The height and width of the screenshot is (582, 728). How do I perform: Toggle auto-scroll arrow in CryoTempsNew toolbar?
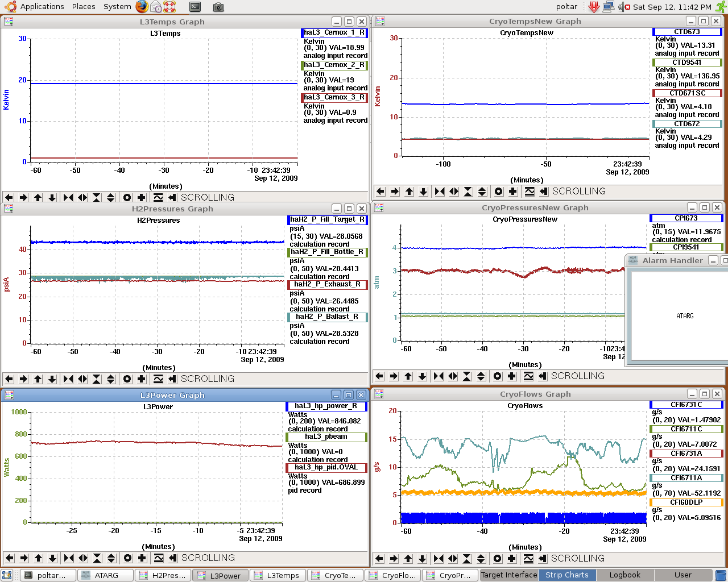(x=544, y=192)
